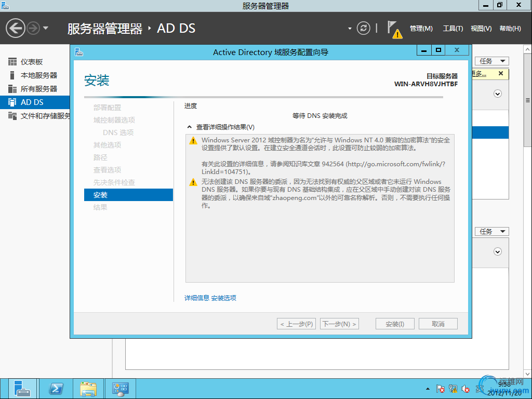Click the 详细信息 安装选项 link
532x399 pixels.
click(x=210, y=298)
